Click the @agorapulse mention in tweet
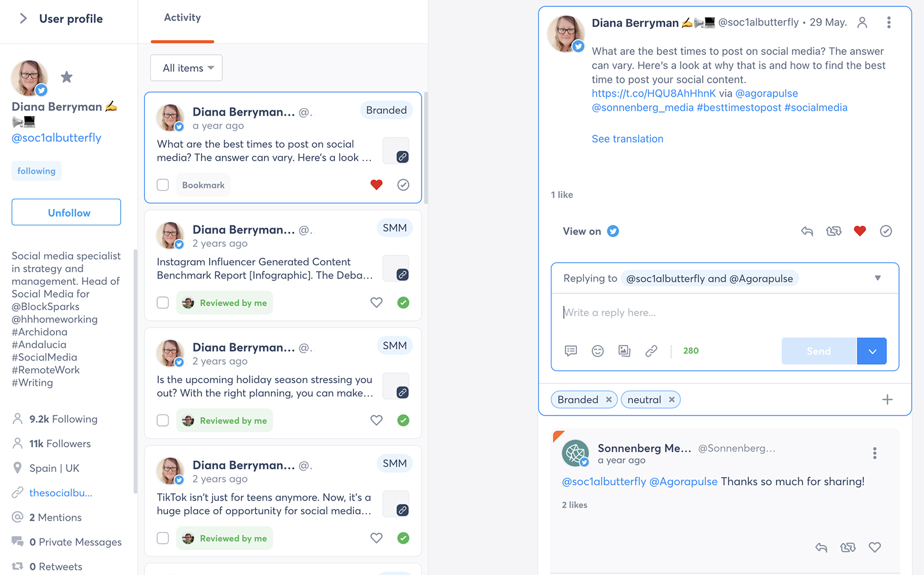 click(x=766, y=94)
